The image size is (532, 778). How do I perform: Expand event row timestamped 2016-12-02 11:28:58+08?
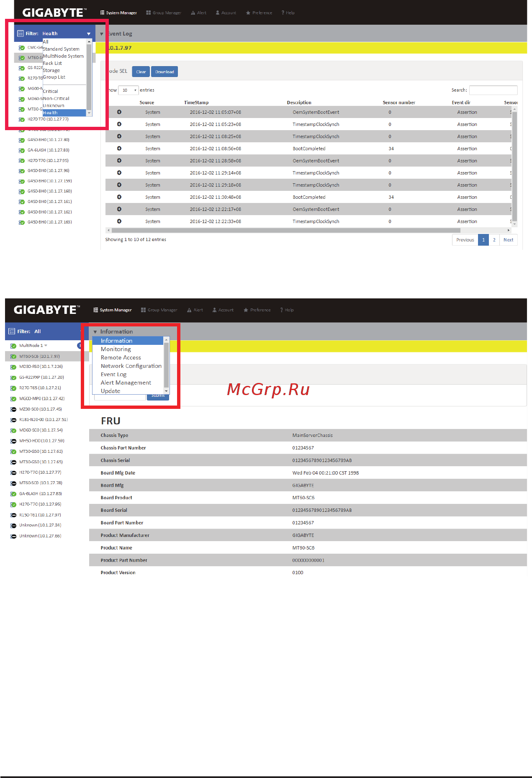(119, 160)
